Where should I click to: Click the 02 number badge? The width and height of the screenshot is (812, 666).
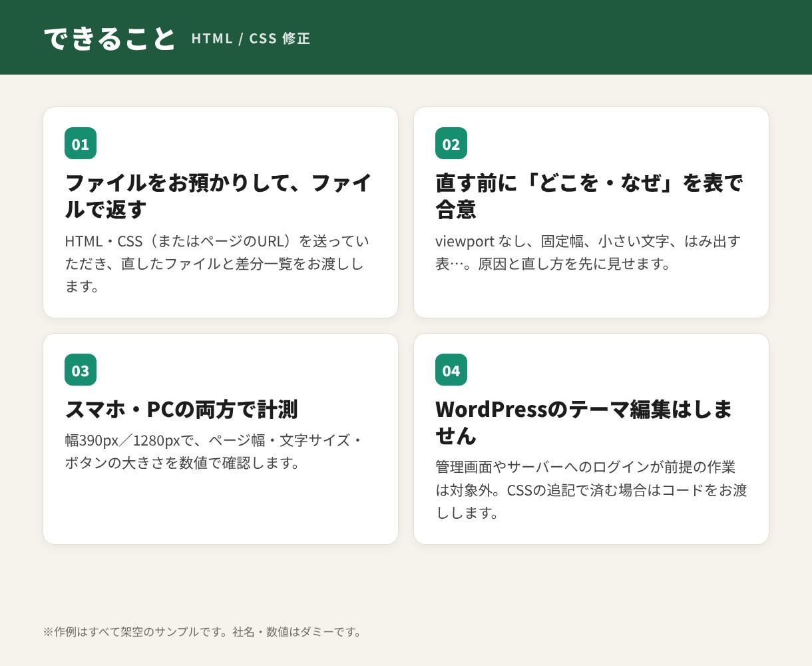pos(451,143)
